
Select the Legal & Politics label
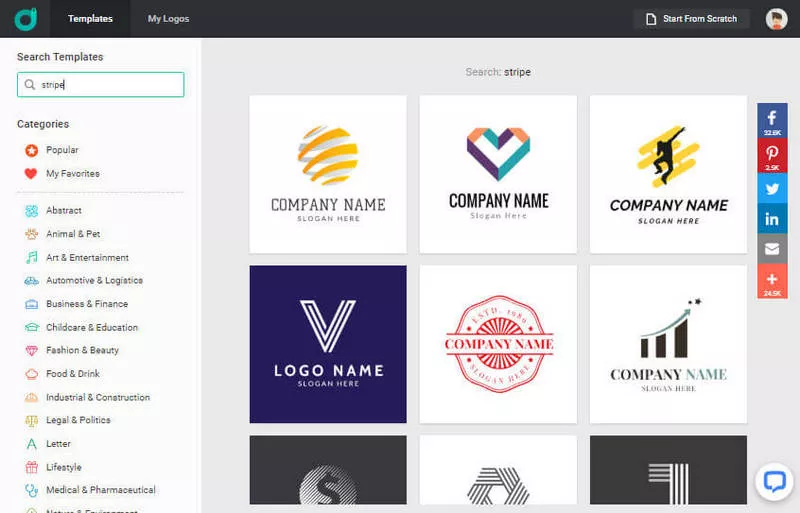click(78, 420)
